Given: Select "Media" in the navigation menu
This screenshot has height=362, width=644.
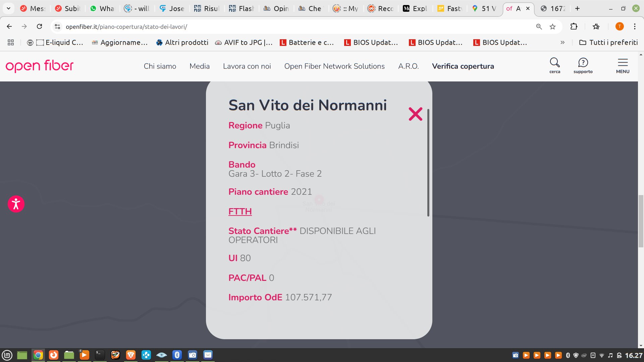Looking at the screenshot, I should (200, 66).
